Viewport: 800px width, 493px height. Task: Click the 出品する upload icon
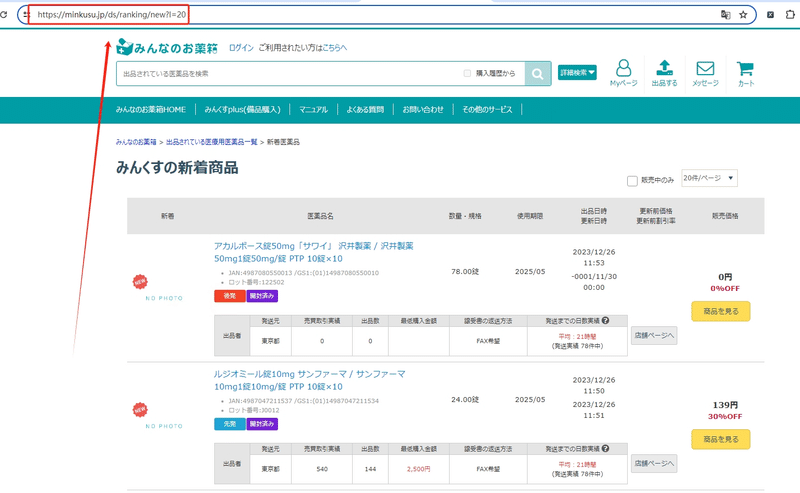664,73
